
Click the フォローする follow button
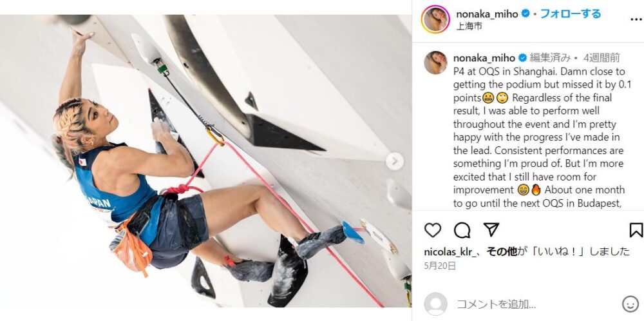571,14
